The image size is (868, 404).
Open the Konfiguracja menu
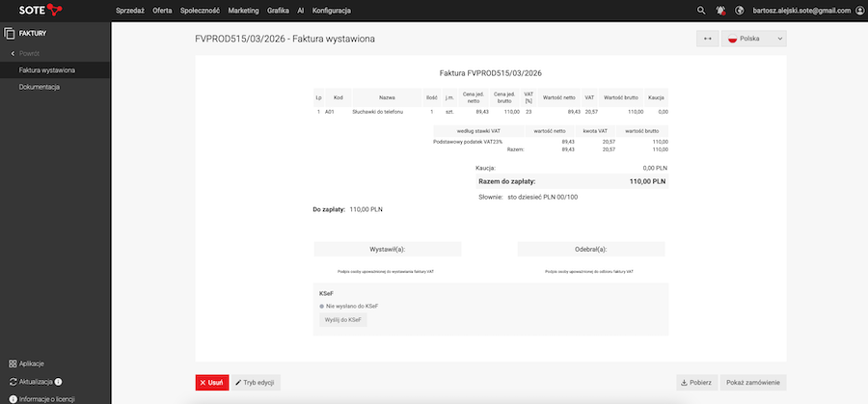[331, 10]
